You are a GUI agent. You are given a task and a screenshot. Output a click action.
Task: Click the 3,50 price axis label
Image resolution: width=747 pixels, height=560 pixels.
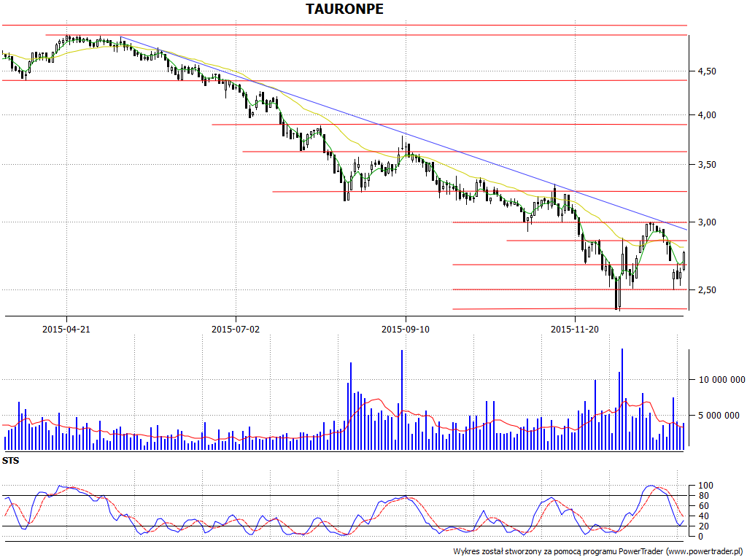[x=706, y=165]
